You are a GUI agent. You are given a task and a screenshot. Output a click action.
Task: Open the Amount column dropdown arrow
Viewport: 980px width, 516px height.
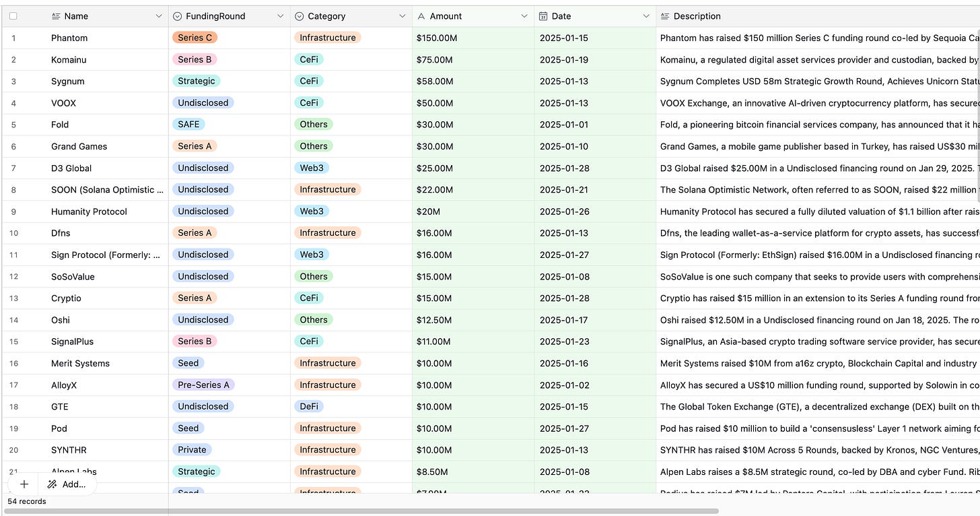pos(524,16)
